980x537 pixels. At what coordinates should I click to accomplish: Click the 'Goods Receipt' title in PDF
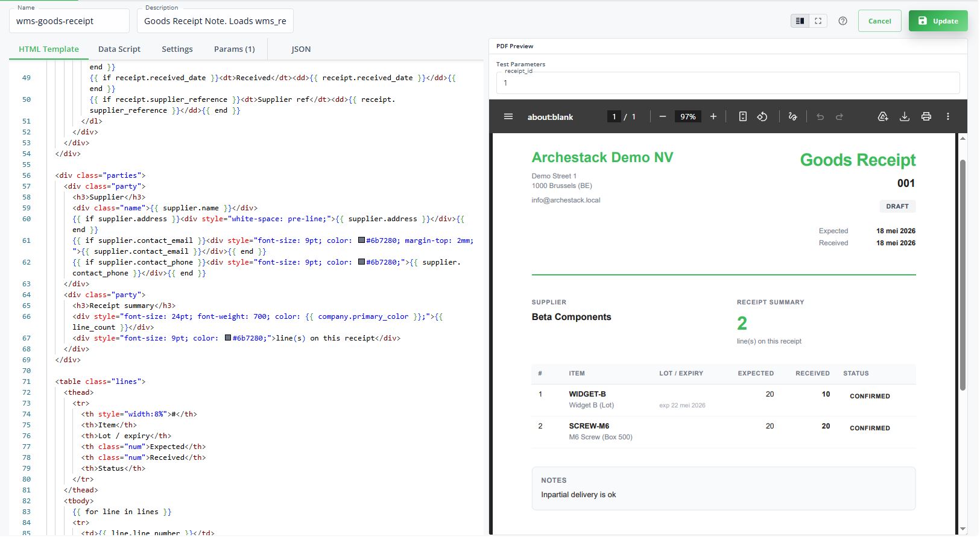(858, 160)
